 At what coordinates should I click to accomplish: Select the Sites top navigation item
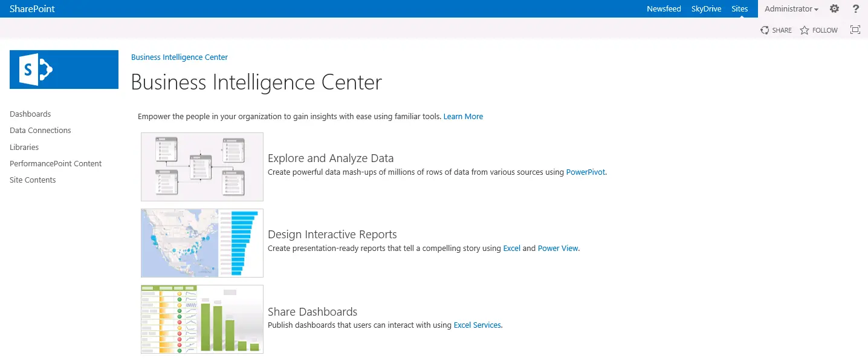pos(740,8)
